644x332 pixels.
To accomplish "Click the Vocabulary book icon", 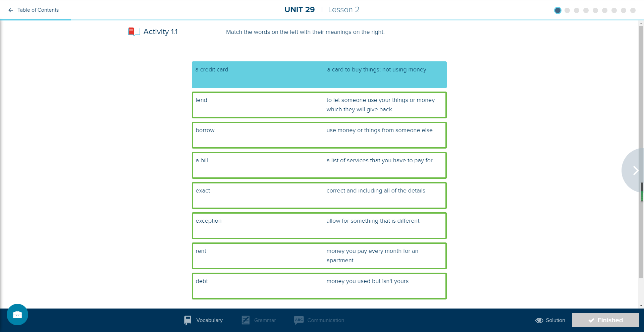I will coord(188,320).
